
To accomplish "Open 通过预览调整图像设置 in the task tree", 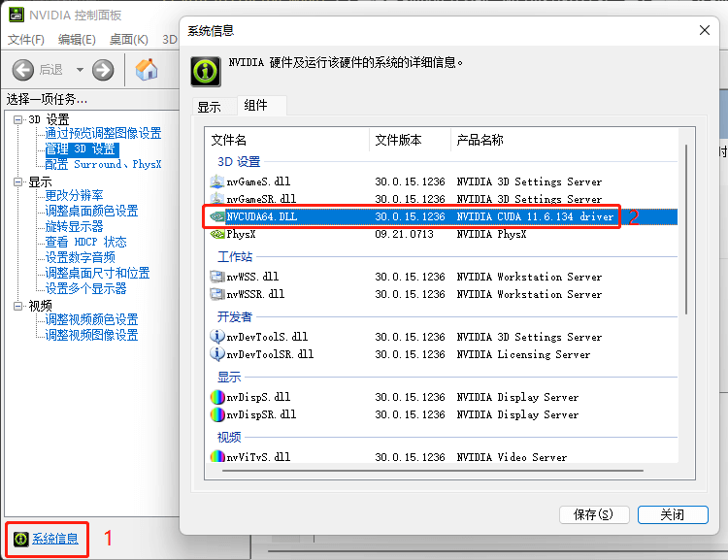I will pyautogui.click(x=103, y=133).
